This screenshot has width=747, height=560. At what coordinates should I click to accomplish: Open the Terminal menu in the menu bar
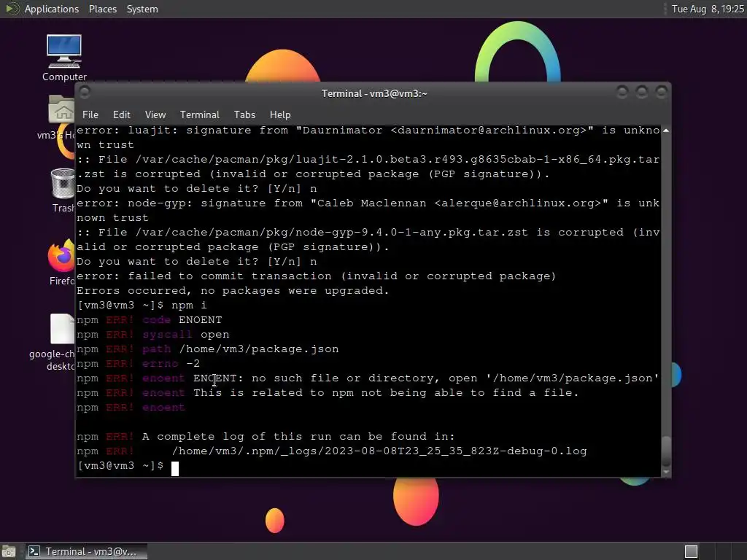200,114
